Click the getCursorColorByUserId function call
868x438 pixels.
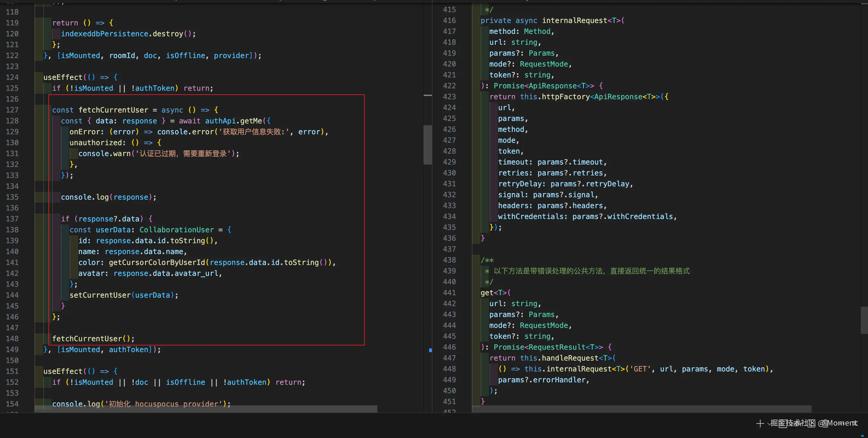pos(157,263)
